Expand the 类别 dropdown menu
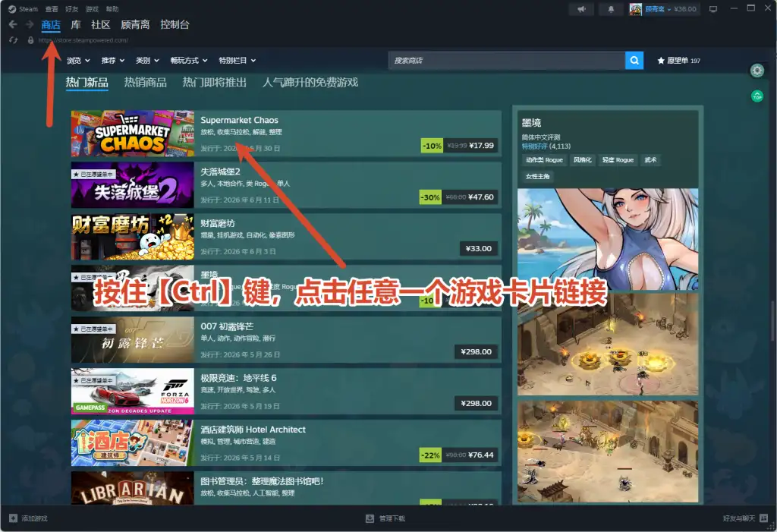 (x=147, y=61)
